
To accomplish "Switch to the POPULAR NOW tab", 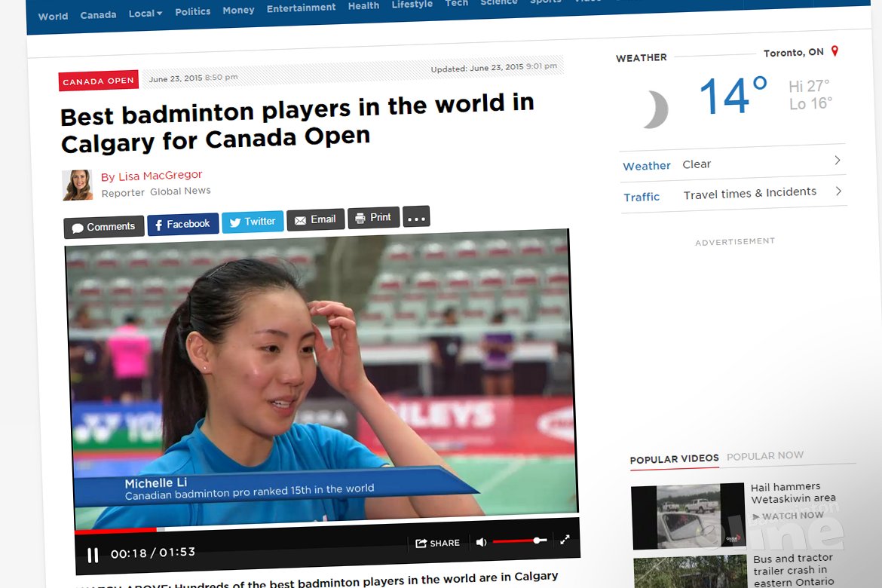I will [x=765, y=456].
